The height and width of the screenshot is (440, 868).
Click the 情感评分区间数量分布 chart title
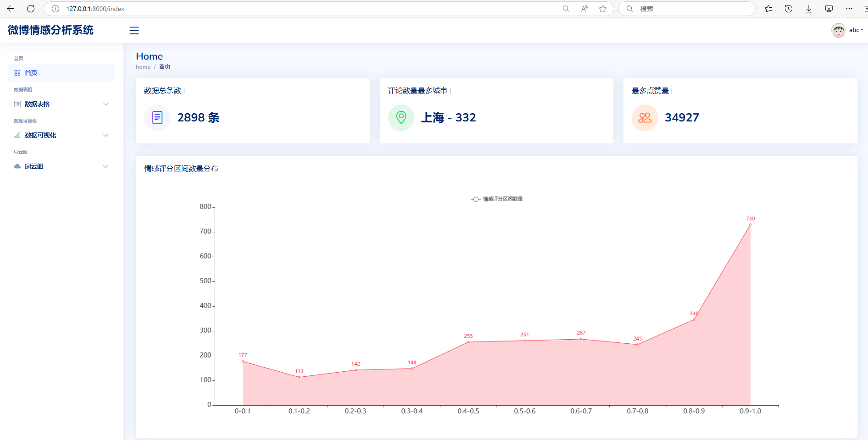pyautogui.click(x=181, y=169)
